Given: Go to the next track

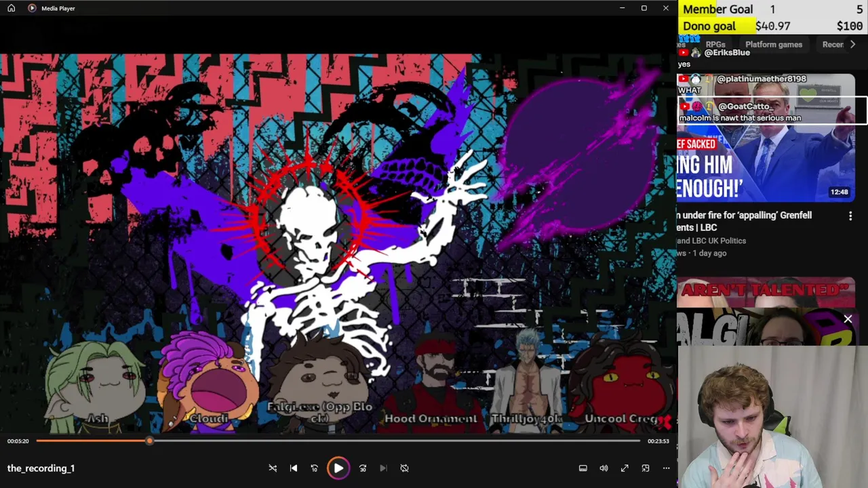Looking at the screenshot, I should (x=383, y=468).
